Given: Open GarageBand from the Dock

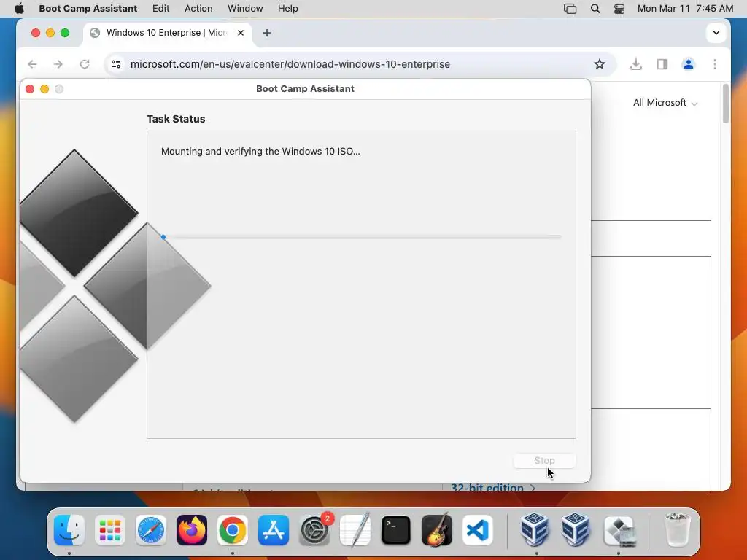Looking at the screenshot, I should coord(437,530).
